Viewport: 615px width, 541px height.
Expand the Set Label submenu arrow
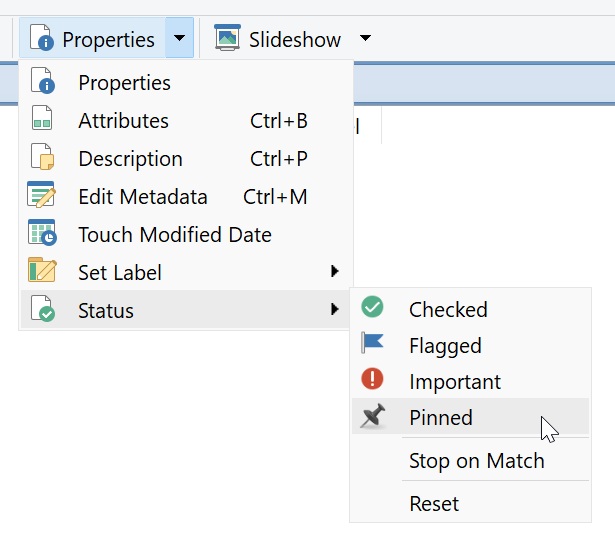click(x=334, y=271)
